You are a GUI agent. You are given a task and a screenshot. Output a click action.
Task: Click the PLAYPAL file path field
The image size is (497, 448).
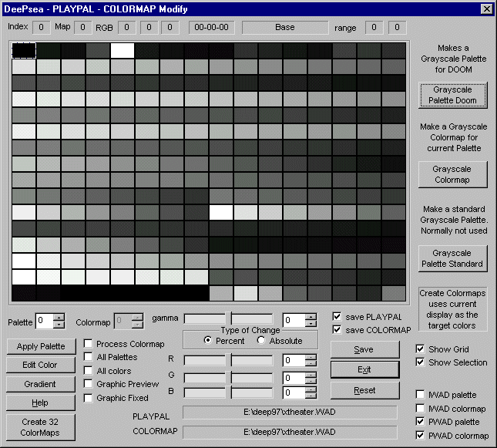(x=290, y=413)
